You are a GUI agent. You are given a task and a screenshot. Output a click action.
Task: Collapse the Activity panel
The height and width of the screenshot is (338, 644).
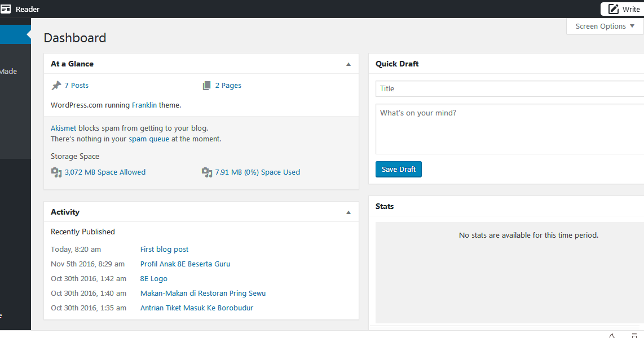(x=349, y=212)
